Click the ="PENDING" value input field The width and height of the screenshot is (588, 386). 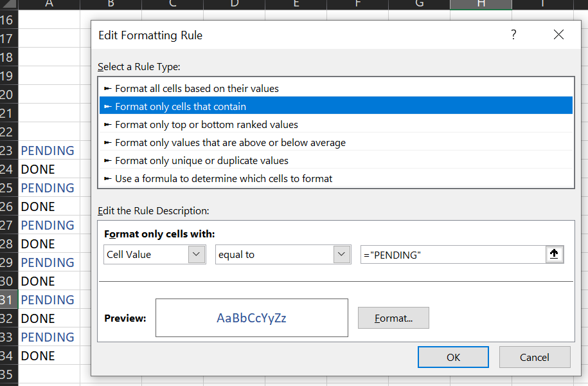452,255
